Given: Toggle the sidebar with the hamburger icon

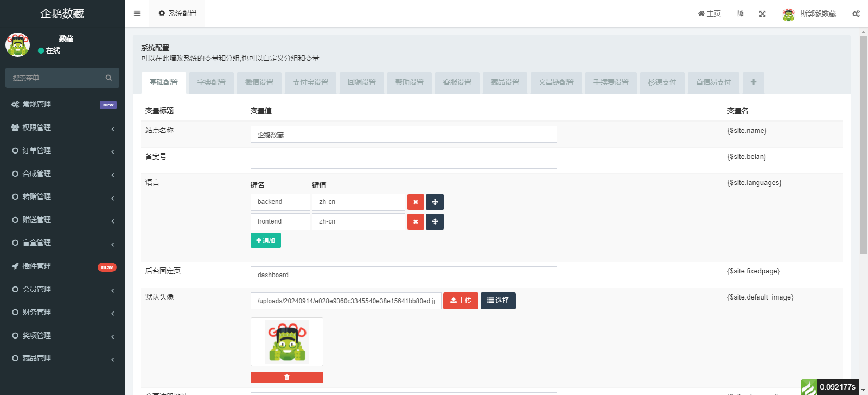Looking at the screenshot, I should tap(137, 14).
